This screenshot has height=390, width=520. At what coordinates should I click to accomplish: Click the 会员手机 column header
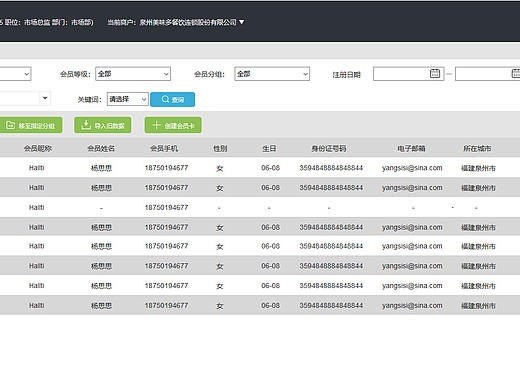pyautogui.click(x=164, y=148)
